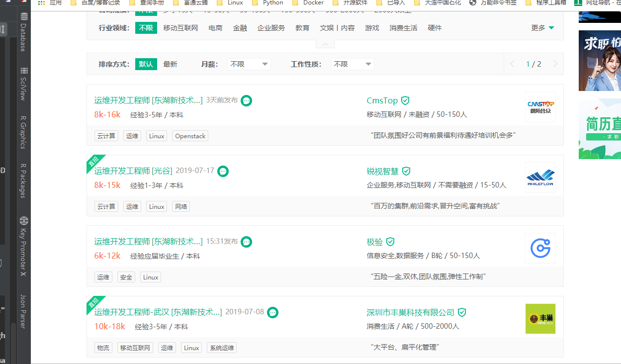Open the 极验 company logo
This screenshot has width=621, height=364.
coord(540,248)
